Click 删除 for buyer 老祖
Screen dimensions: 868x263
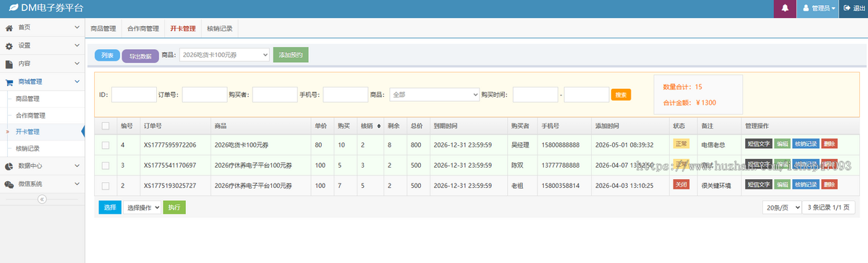tap(829, 184)
